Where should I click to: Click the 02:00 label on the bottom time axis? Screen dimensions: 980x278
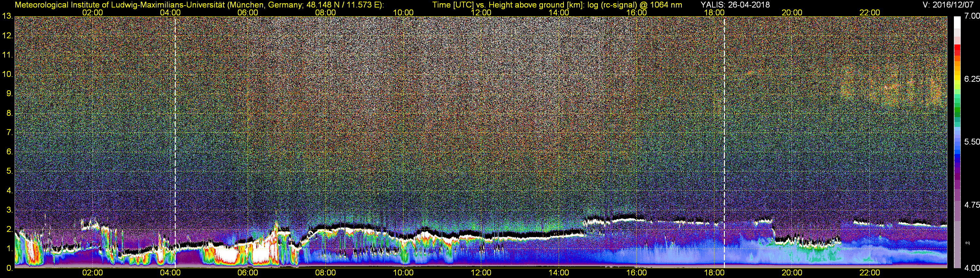tap(92, 273)
